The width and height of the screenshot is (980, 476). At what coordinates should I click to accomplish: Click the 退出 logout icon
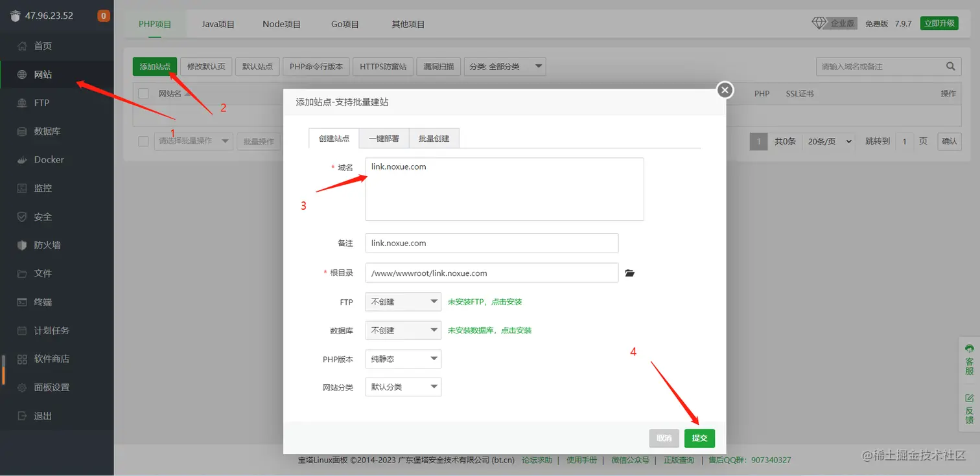(x=22, y=416)
